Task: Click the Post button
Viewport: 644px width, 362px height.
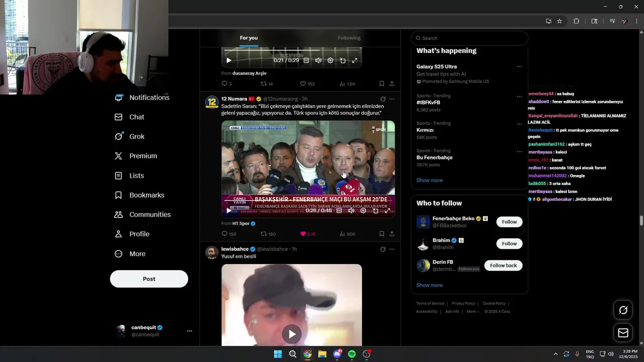Action: (149, 279)
